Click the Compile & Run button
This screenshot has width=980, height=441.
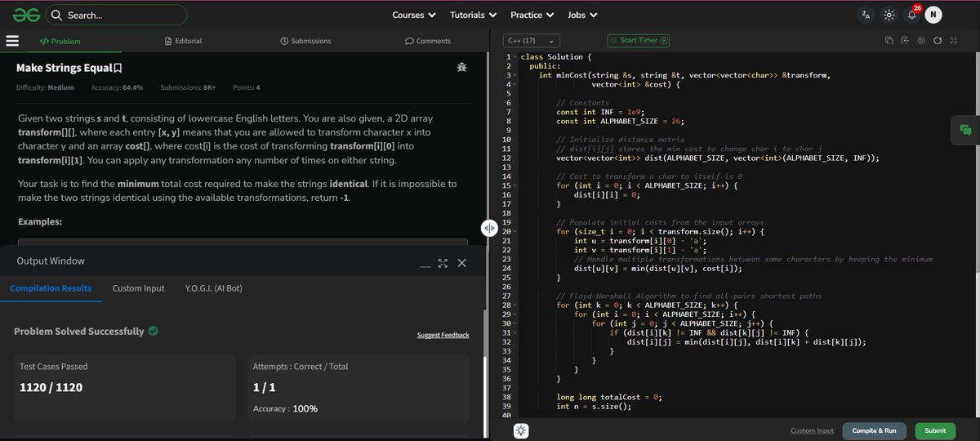874,430
